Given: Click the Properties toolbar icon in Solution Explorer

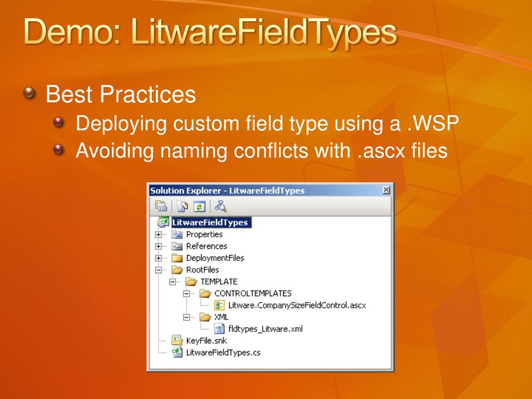Looking at the screenshot, I should [161, 206].
